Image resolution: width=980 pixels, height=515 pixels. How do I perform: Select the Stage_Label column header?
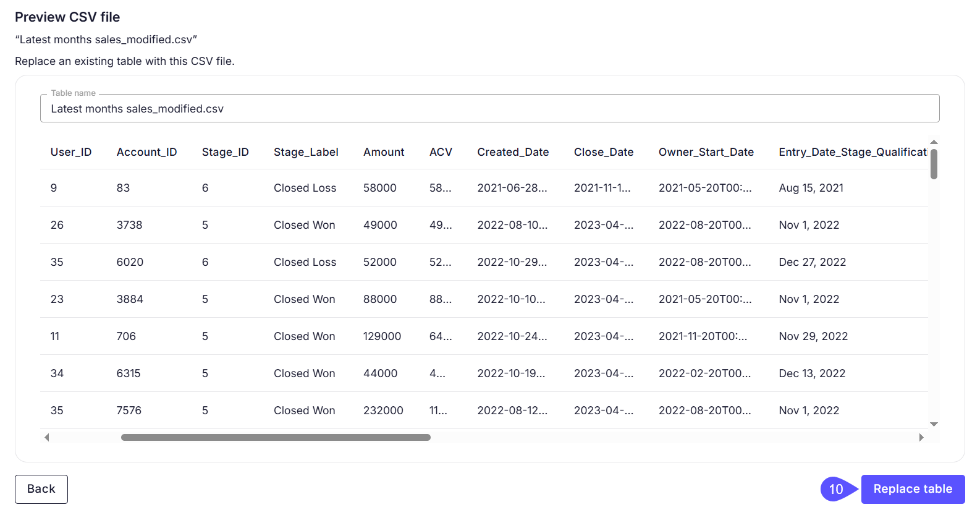[306, 152]
